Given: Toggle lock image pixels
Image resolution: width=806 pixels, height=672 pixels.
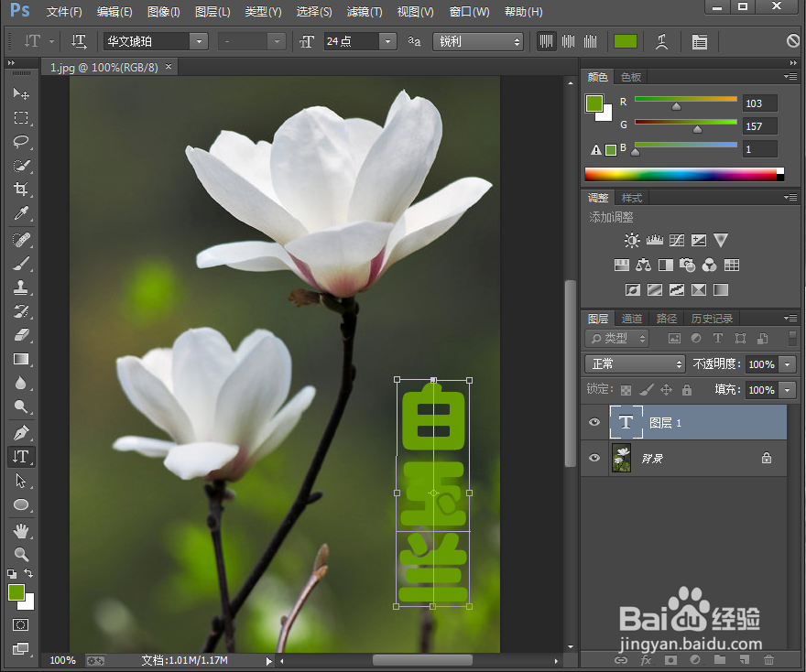Looking at the screenshot, I should (x=646, y=390).
